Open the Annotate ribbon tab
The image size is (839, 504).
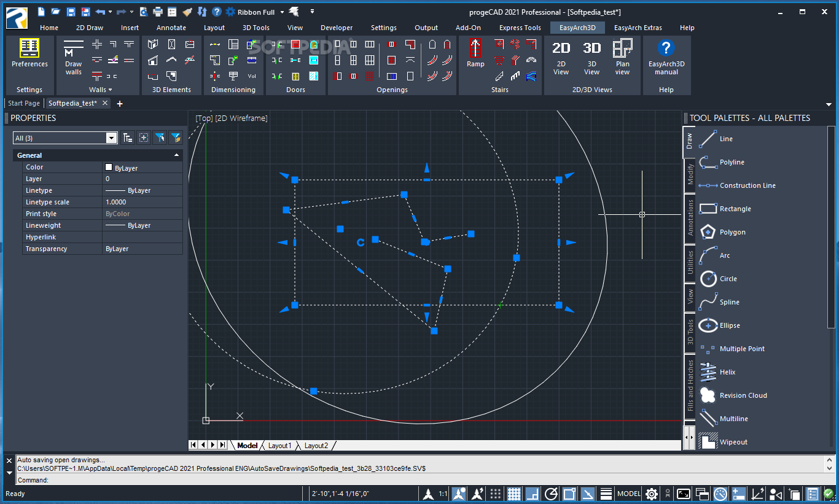click(171, 28)
